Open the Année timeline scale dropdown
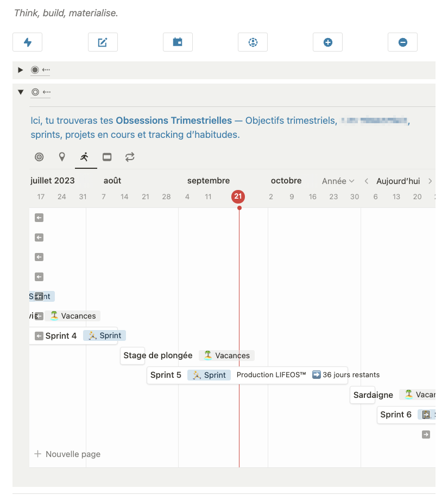The width and height of the screenshot is (448, 501). click(x=338, y=181)
